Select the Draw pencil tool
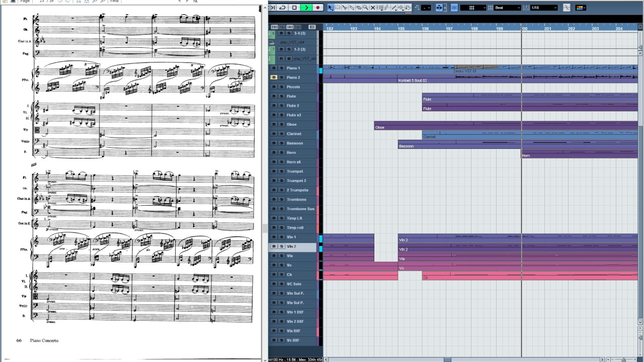644x362 pixels. 386,8
